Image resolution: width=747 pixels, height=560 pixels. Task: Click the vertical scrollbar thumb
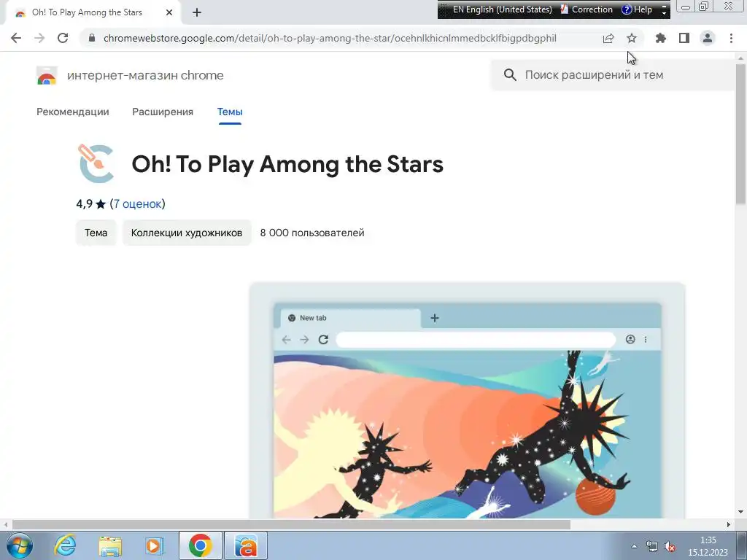click(x=740, y=133)
